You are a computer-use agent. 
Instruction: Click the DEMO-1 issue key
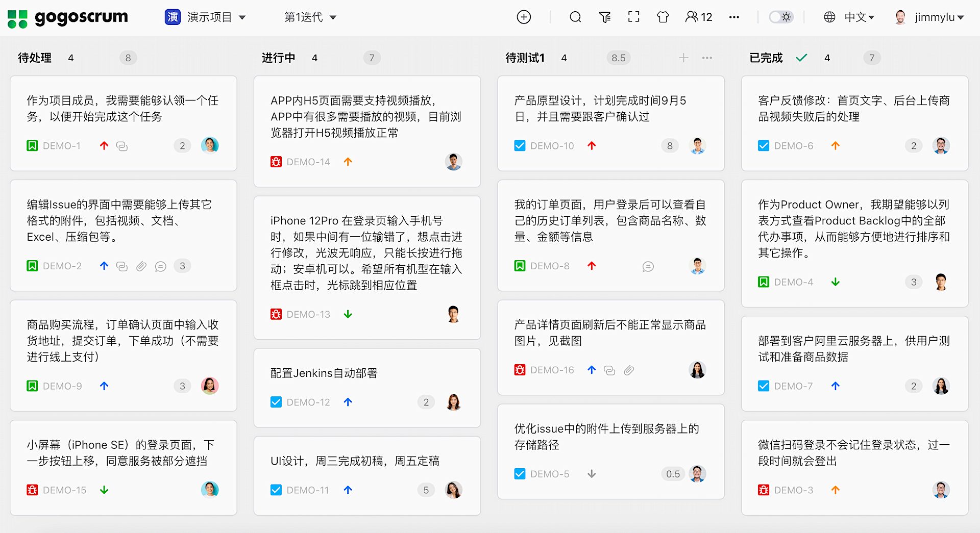click(62, 146)
